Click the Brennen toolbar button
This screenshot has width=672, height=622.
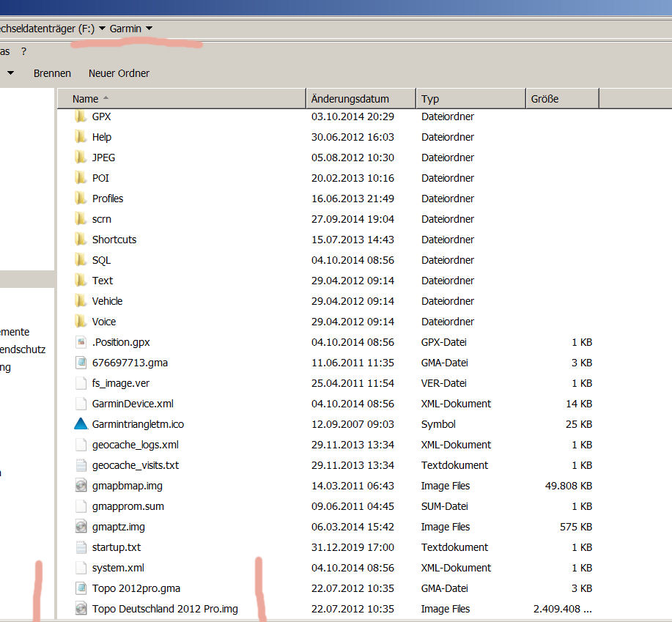(x=52, y=73)
